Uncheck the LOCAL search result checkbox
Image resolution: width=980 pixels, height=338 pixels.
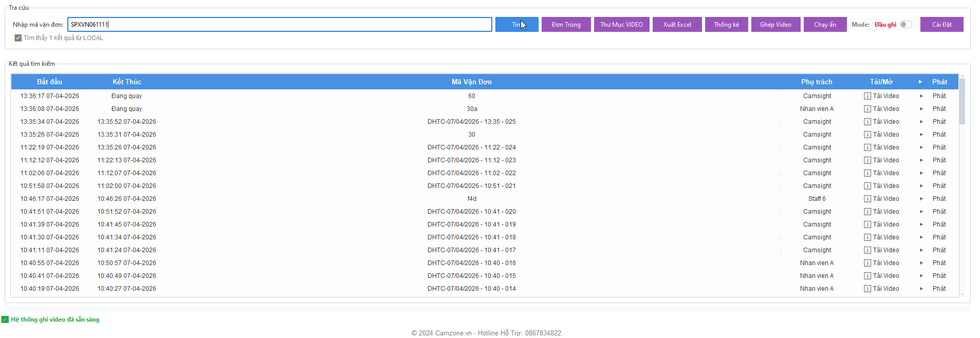tap(18, 38)
